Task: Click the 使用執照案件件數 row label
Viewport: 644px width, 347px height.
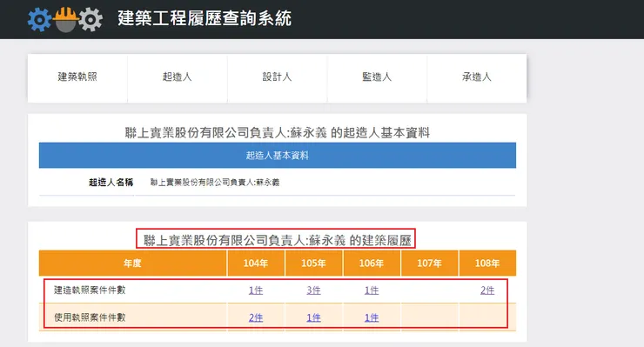Action: click(x=90, y=317)
